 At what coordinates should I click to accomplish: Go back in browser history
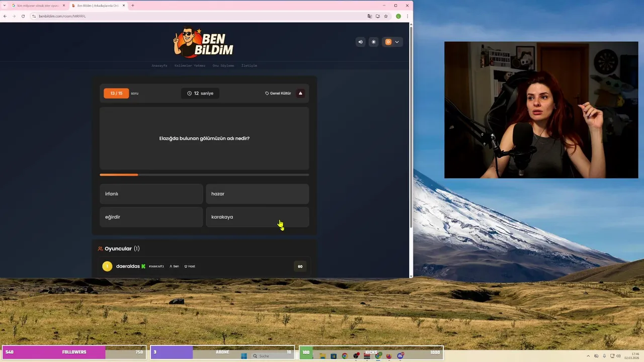coord(5,16)
